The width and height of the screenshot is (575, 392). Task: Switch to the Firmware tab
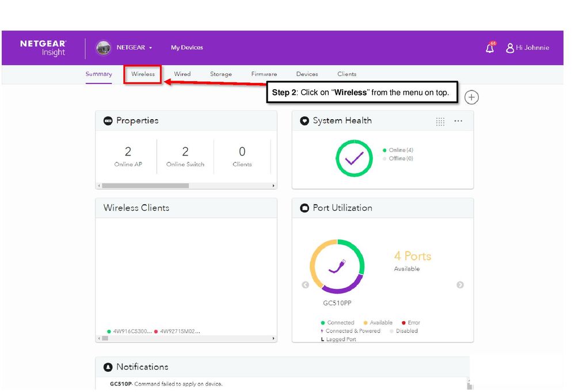[264, 74]
